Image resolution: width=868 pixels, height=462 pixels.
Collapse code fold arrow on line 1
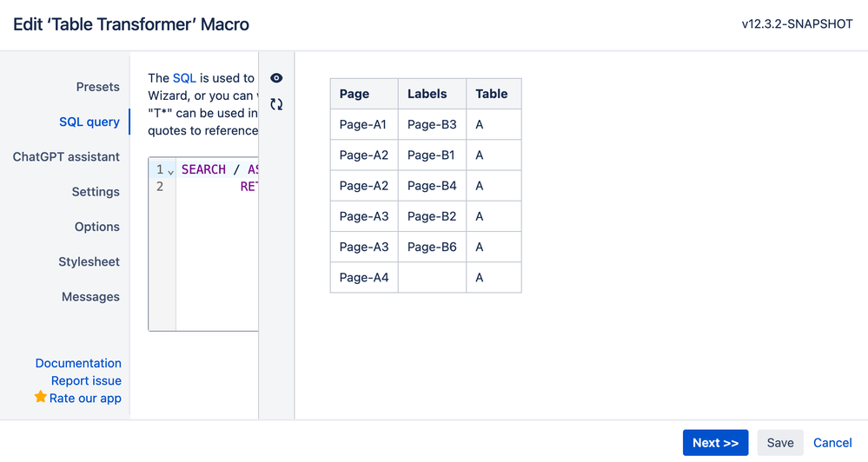(171, 171)
